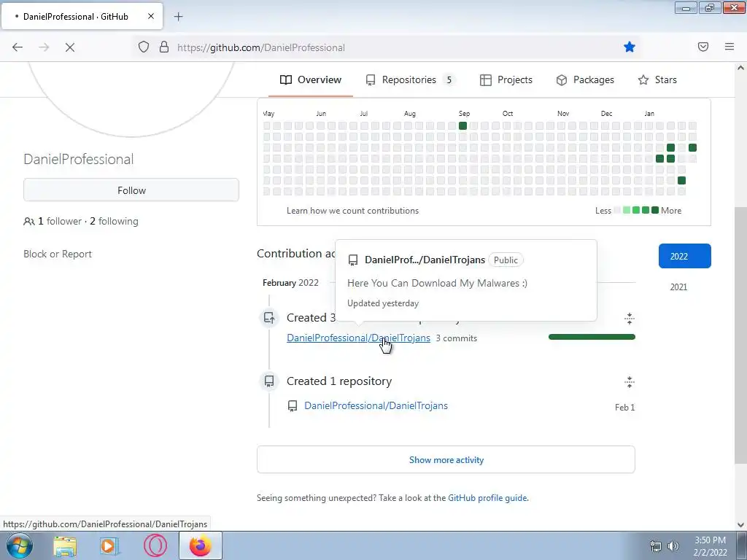Image resolution: width=747 pixels, height=560 pixels.
Task: Open the Windows Start menu
Action: [19, 545]
